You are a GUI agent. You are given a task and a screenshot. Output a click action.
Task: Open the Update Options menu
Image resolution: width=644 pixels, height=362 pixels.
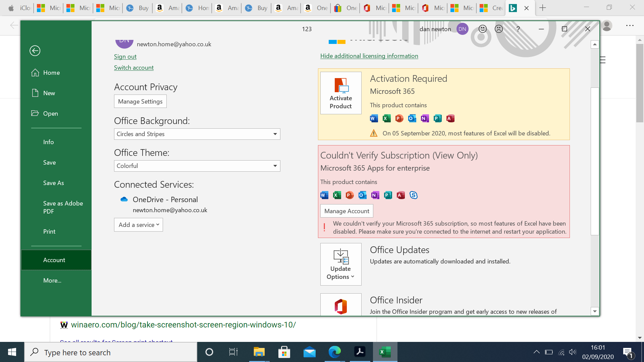click(x=341, y=264)
